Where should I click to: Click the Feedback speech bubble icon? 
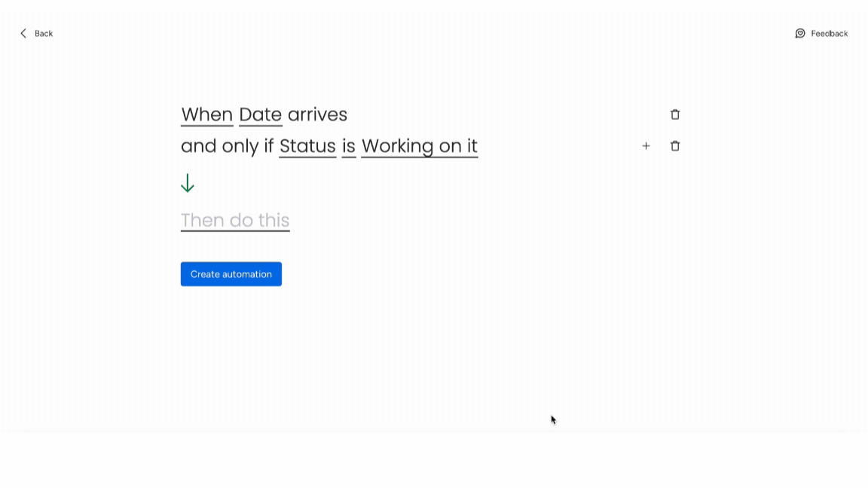[x=800, y=34]
